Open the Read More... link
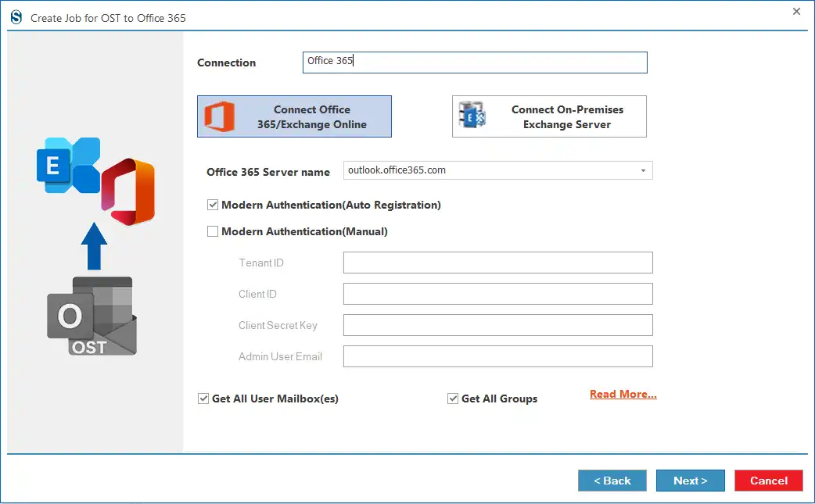Image resolution: width=815 pixels, height=504 pixels. tap(623, 394)
